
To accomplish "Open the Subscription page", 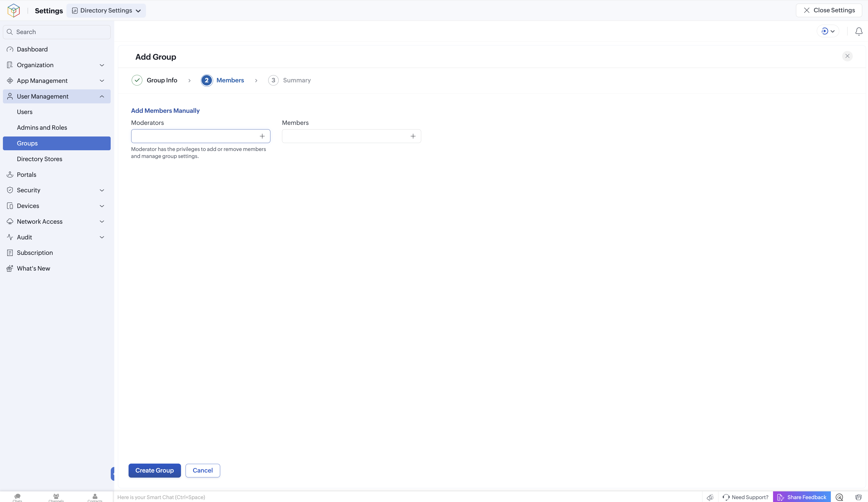I will coord(57,253).
